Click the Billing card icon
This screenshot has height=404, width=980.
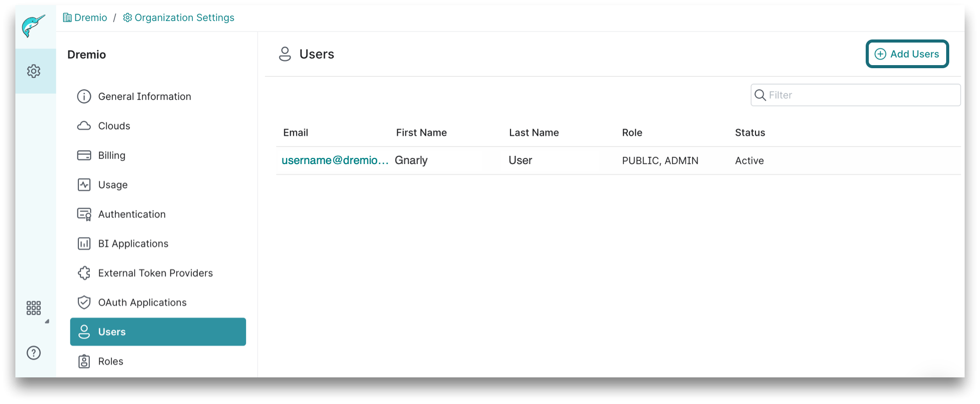84,155
